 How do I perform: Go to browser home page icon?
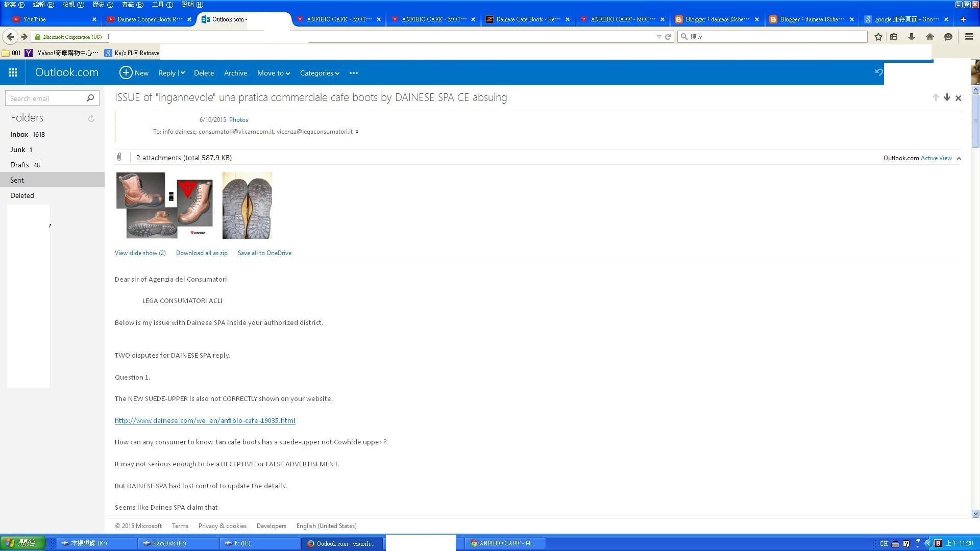pos(930,37)
